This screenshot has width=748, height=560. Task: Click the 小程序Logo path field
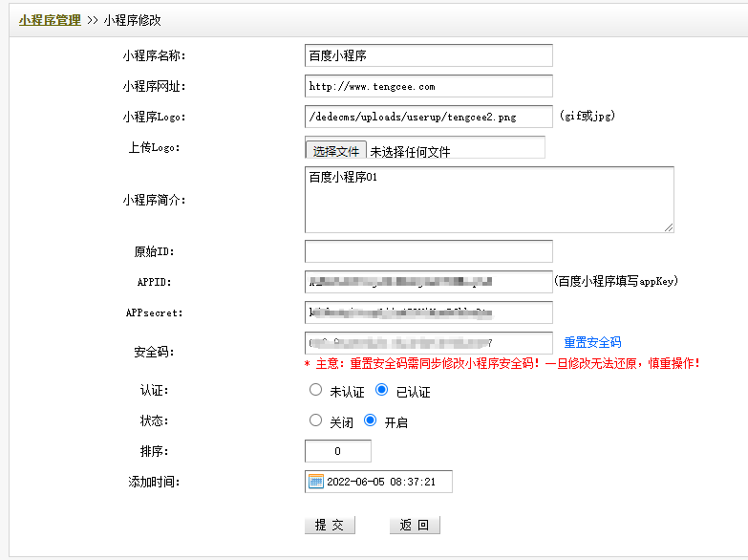coord(428,117)
